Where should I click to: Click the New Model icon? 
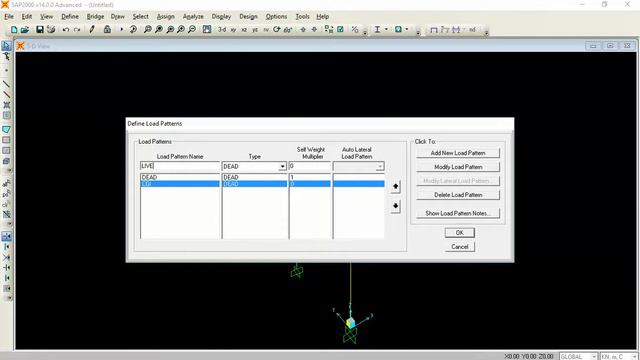14,29
